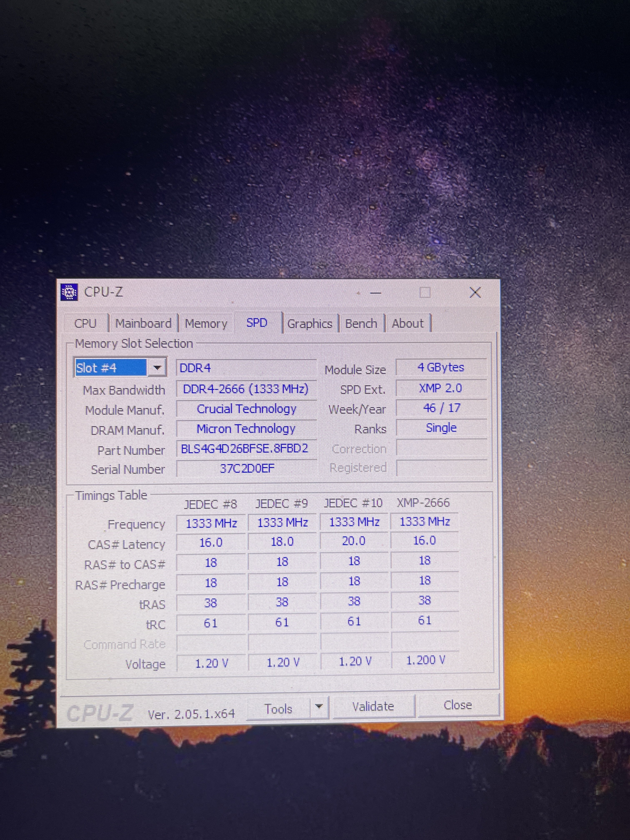Open the Slot #4 dropdown arrow
630x840 pixels.
[157, 367]
